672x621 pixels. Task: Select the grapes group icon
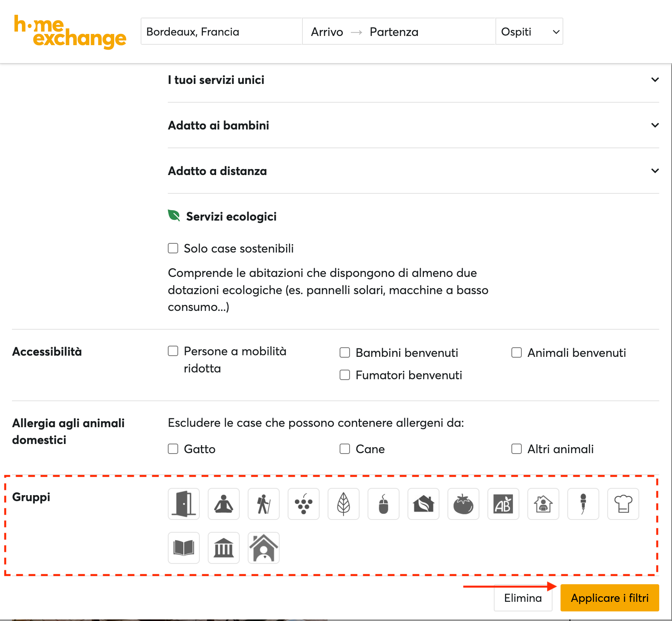[303, 504]
